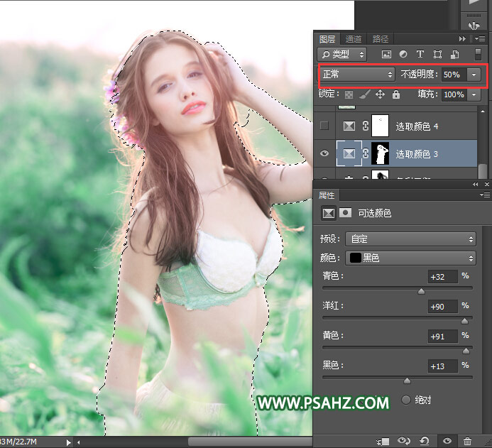
Task: Click the lock position icon
Action: (x=380, y=94)
